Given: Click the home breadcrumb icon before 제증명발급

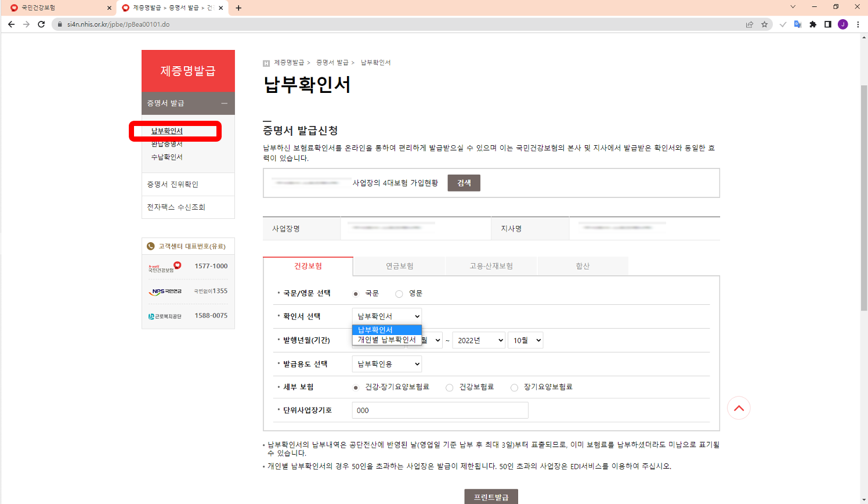Looking at the screenshot, I should (266, 62).
